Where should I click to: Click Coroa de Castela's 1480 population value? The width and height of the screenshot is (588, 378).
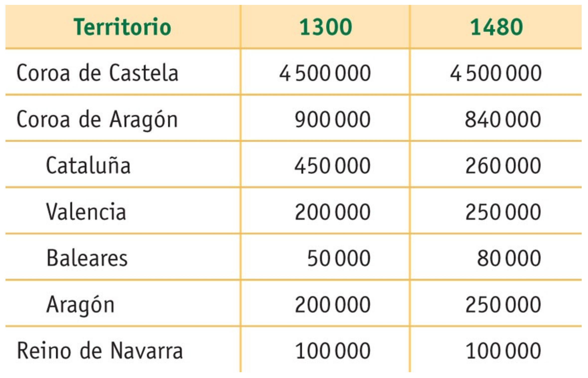(496, 73)
